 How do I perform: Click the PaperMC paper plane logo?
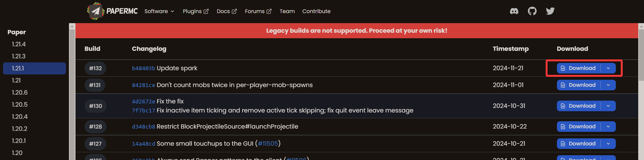[95, 11]
